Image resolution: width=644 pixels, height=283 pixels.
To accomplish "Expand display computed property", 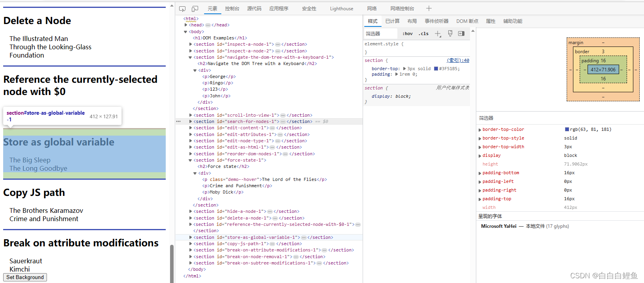I will pyautogui.click(x=480, y=156).
